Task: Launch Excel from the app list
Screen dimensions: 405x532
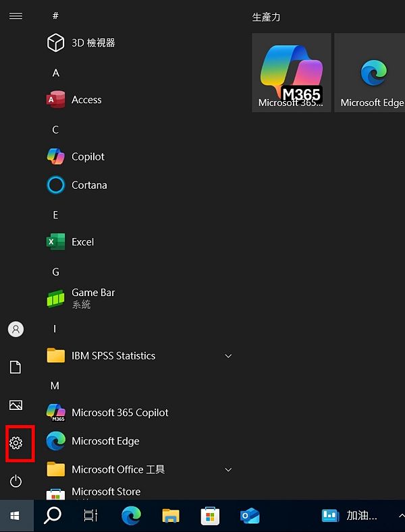Action: pyautogui.click(x=82, y=242)
